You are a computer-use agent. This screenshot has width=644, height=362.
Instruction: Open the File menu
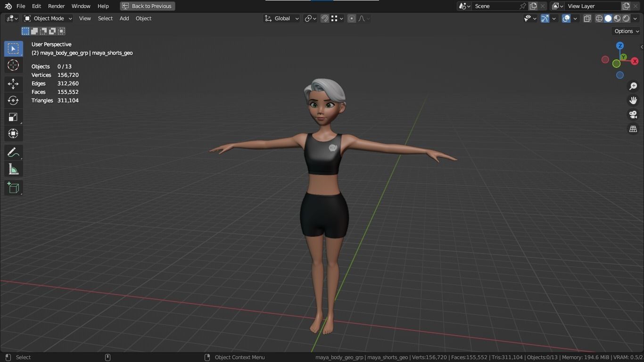pos(21,6)
